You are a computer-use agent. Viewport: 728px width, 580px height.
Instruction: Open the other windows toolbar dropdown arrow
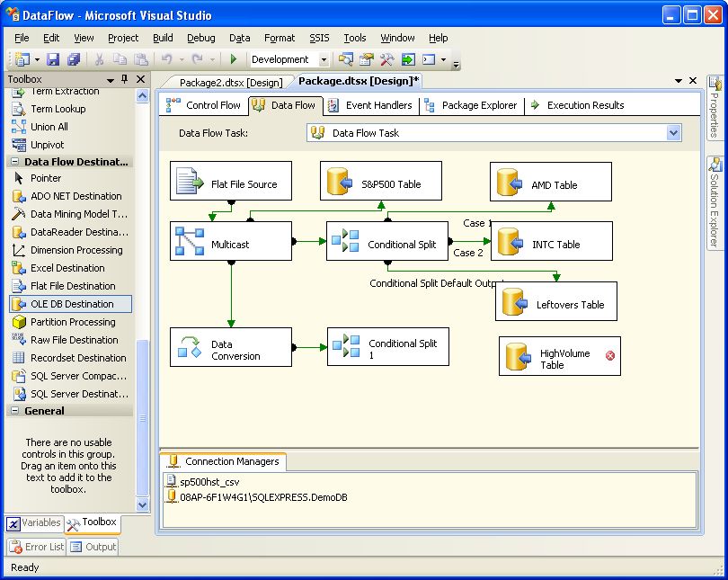pos(443,60)
